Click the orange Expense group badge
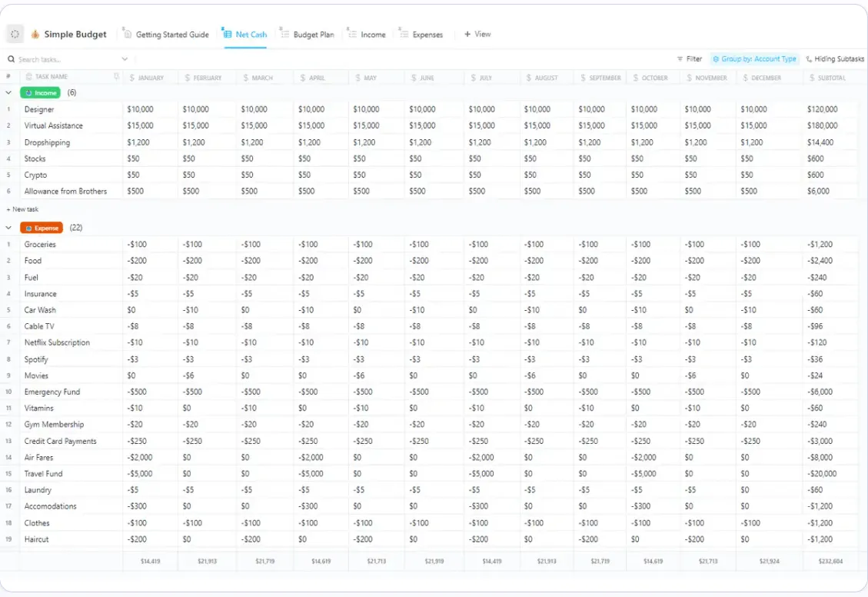Image resolution: width=868 pixels, height=597 pixels. point(42,228)
